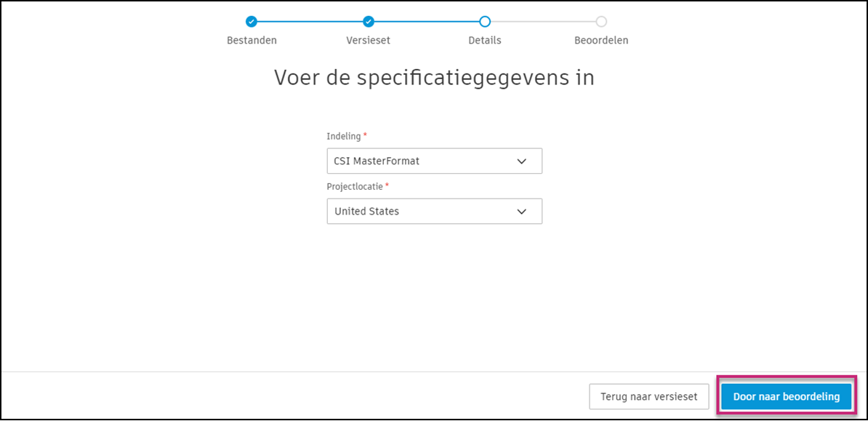Click the Terug naar versieset button
This screenshot has width=868, height=421.
pos(648,396)
